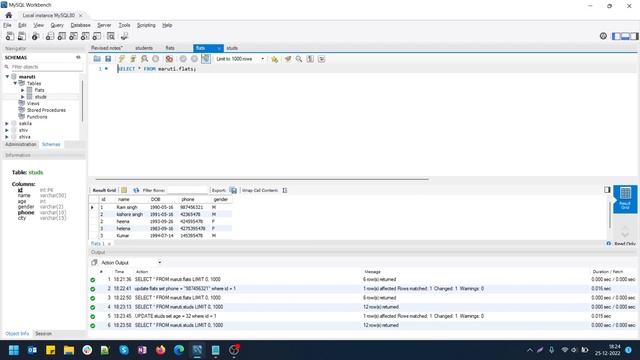Image resolution: width=640 pixels, height=360 pixels.
Task: Click the search table data icon
Action: 111,36
